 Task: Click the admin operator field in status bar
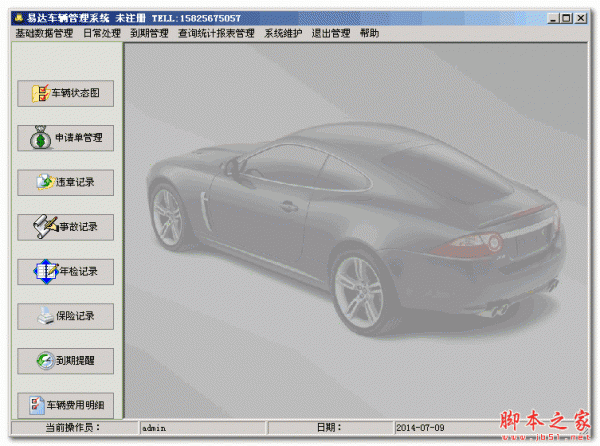click(203, 428)
